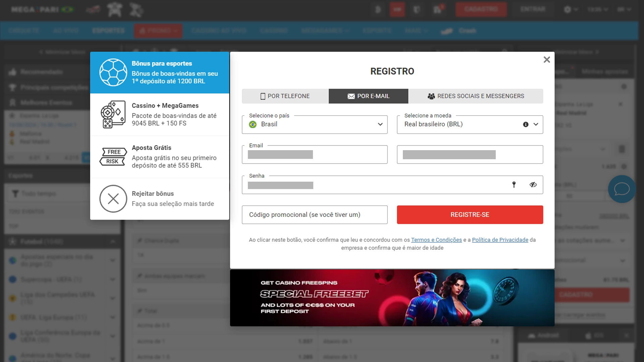Click the soccer ball bonus icon
This screenshot has width=644, height=362.
click(x=113, y=72)
